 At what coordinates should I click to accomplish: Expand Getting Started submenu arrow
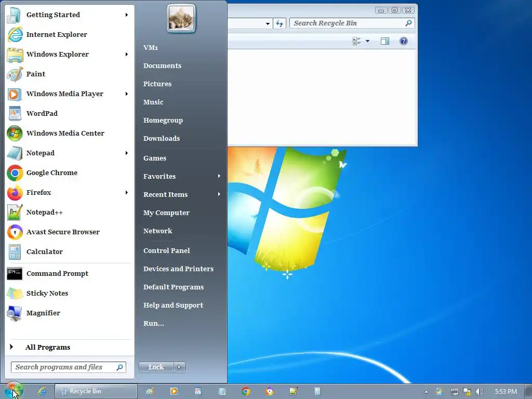[127, 15]
